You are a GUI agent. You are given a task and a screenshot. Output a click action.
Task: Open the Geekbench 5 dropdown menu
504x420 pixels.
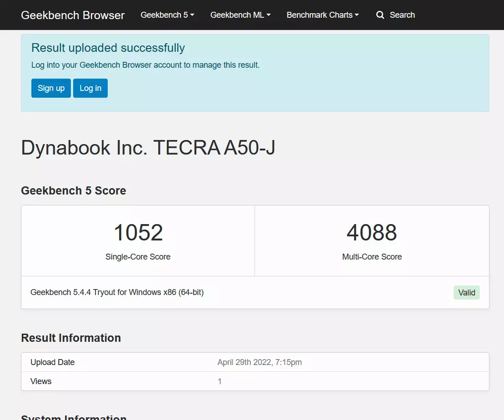point(167,15)
